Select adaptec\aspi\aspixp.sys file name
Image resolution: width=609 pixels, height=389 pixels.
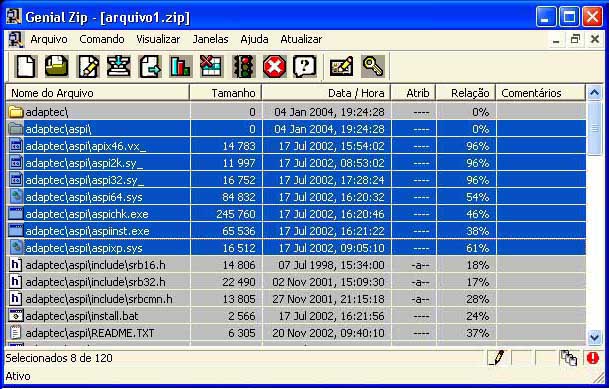84,248
